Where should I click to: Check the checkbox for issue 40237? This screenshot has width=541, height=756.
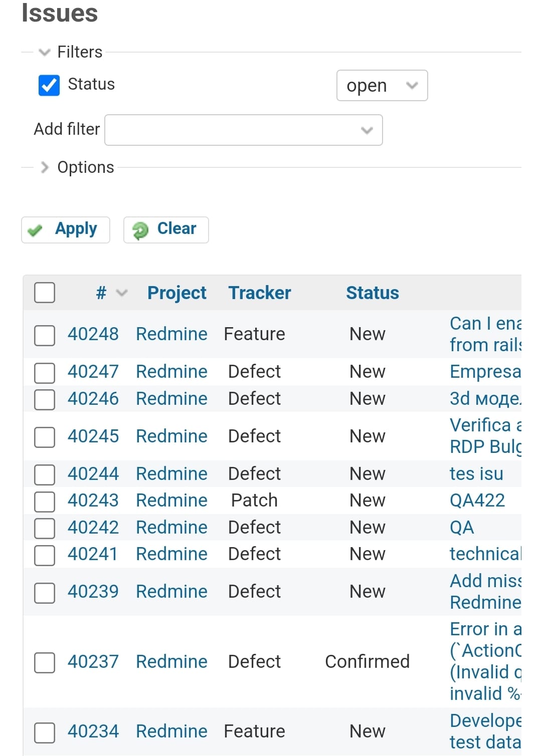[x=44, y=662]
